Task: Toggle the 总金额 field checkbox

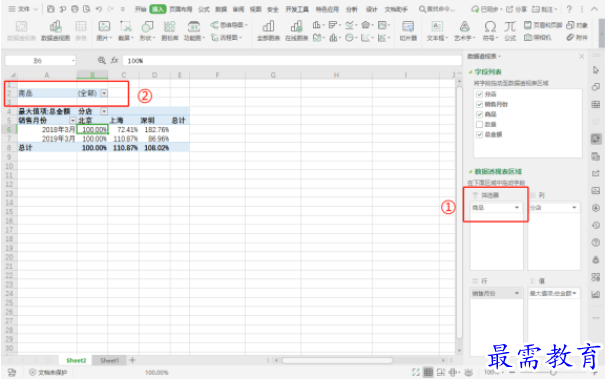Action: pos(479,134)
